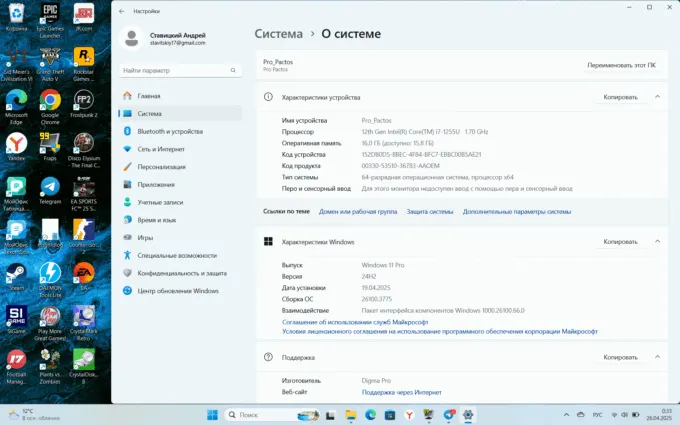The image size is (680, 425).
Task: Collapse the Поддержка section chevron
Action: [x=657, y=357]
